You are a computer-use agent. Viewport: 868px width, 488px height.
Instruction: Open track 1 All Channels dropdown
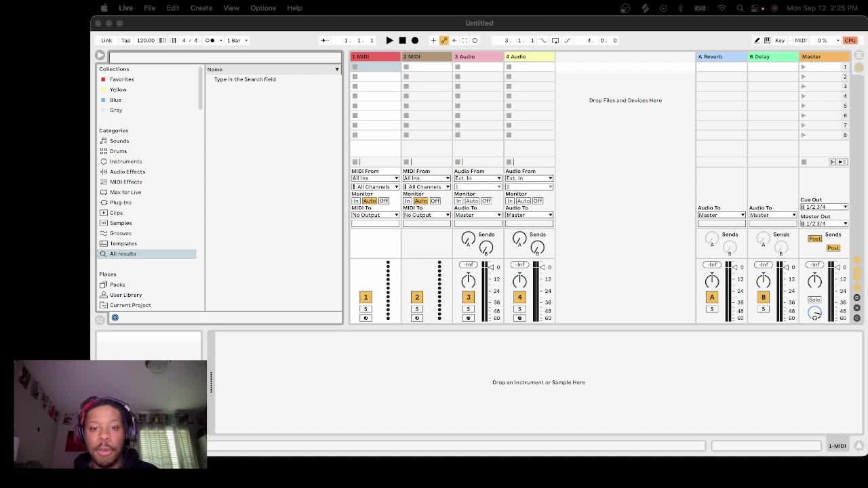tap(375, 186)
